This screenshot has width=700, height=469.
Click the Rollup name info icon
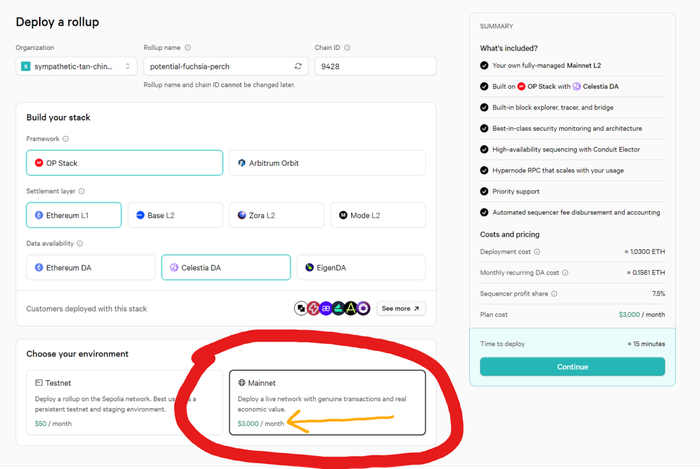click(x=188, y=47)
